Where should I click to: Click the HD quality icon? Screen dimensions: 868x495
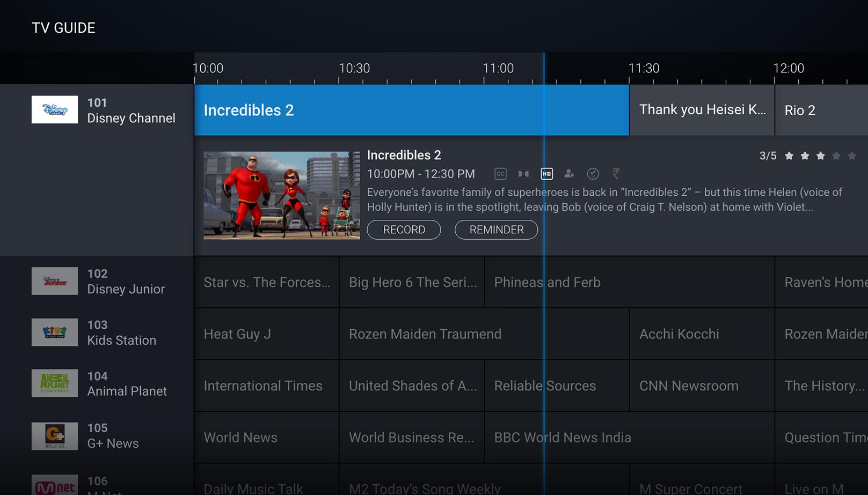[x=546, y=174]
